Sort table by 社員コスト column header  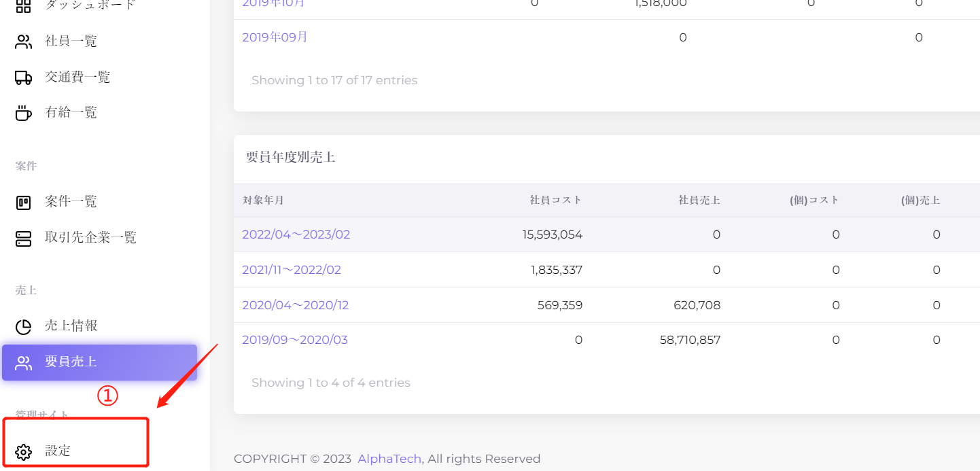(x=555, y=200)
